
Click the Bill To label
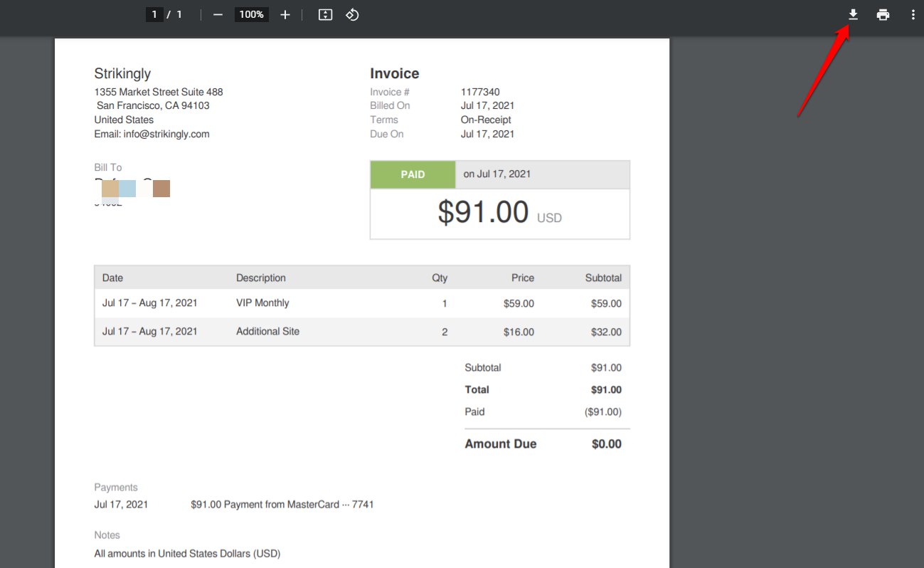(108, 167)
